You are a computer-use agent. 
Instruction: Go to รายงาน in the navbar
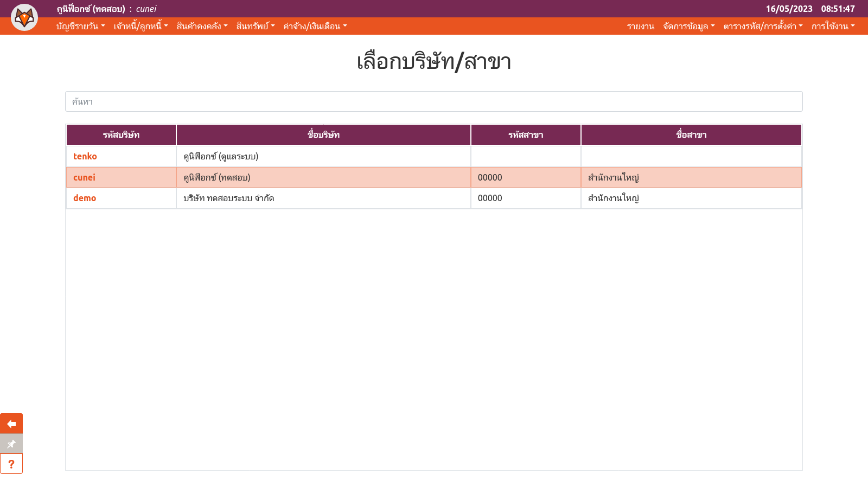point(640,26)
